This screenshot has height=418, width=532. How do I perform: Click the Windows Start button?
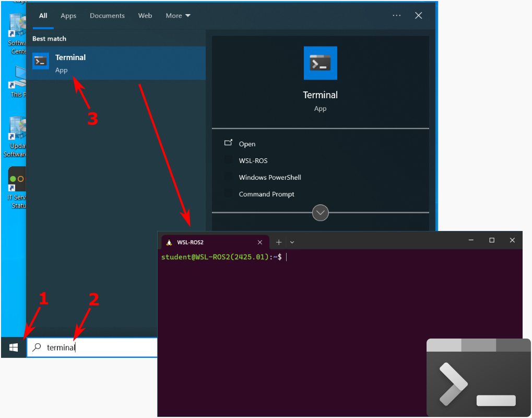[x=14, y=347]
